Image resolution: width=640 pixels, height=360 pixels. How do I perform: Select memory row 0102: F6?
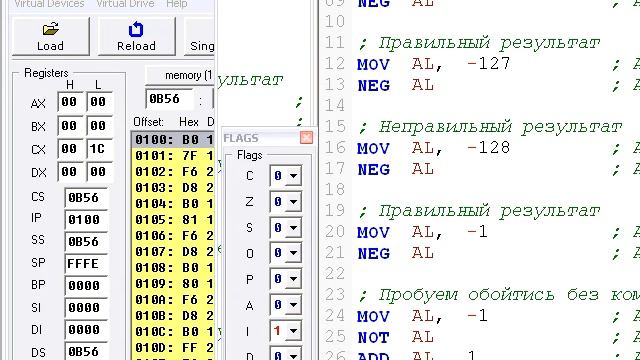click(x=173, y=172)
